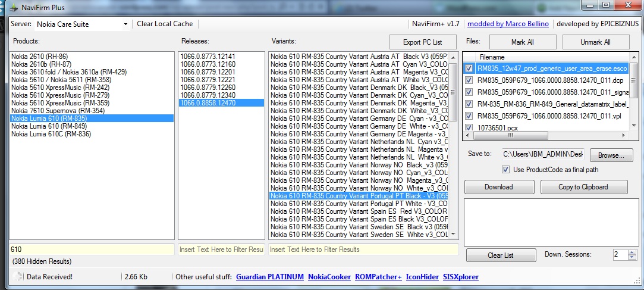The image size is (644, 290).
Task: Select the Denmark DK Magenta_V3 variant
Action: click(x=359, y=103)
